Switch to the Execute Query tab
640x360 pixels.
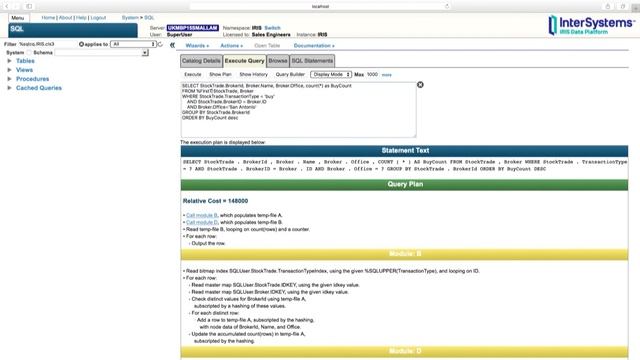[x=244, y=61]
